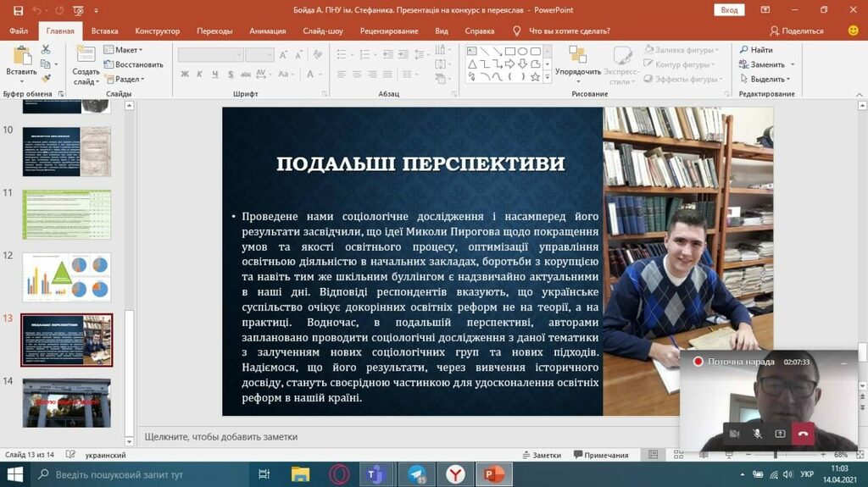Click the Cut scissors icon
Viewport: 868px width, 487px height.
coord(46,51)
